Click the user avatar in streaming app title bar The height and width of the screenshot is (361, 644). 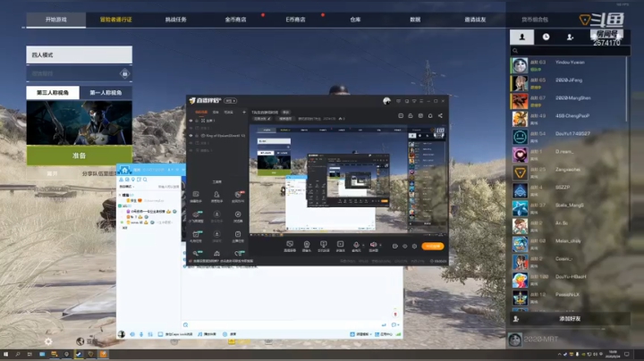pos(386,101)
